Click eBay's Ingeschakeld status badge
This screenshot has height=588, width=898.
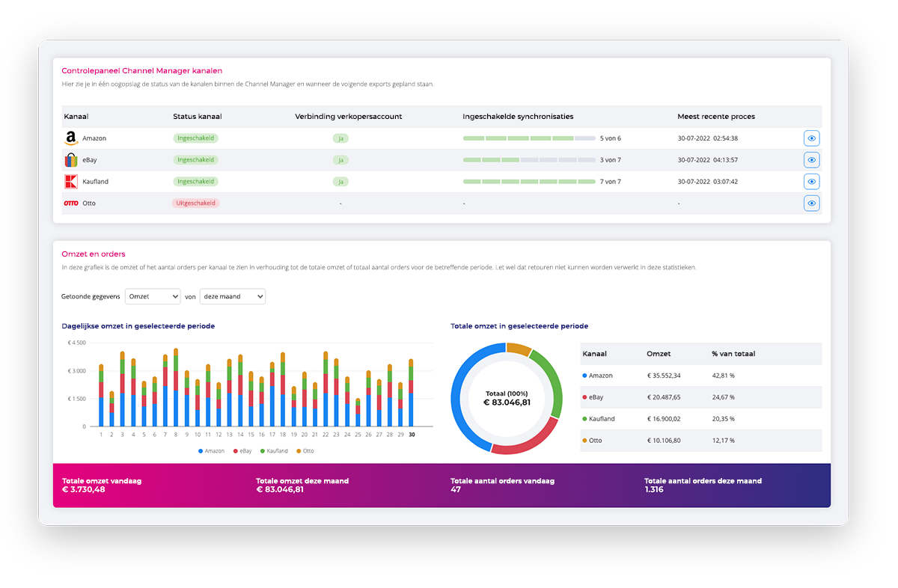tap(196, 159)
